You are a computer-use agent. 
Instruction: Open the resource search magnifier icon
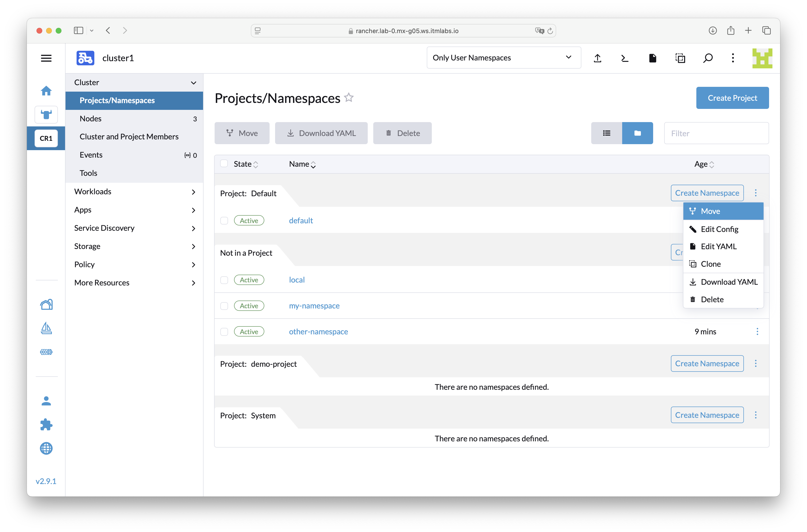708,58
